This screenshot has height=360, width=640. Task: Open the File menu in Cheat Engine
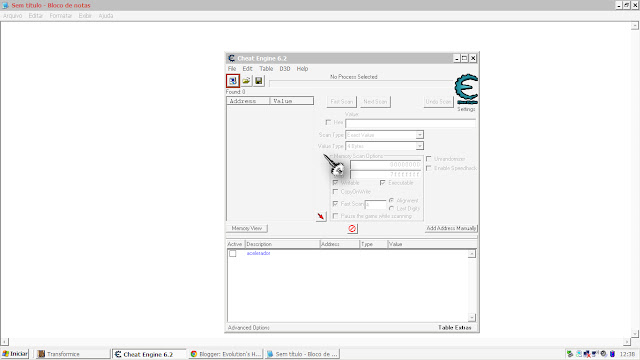point(232,69)
